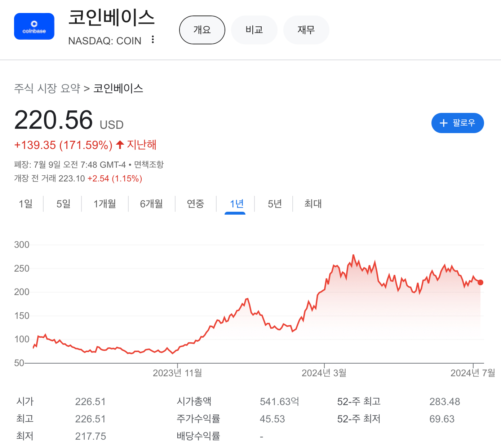The height and width of the screenshot is (448, 501).
Task: Click the 배당수익률 label
Action: pos(198,436)
